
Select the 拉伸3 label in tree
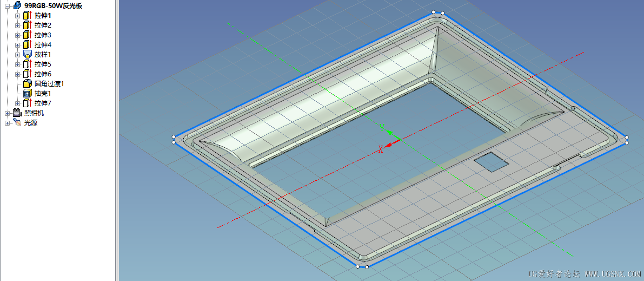point(43,35)
